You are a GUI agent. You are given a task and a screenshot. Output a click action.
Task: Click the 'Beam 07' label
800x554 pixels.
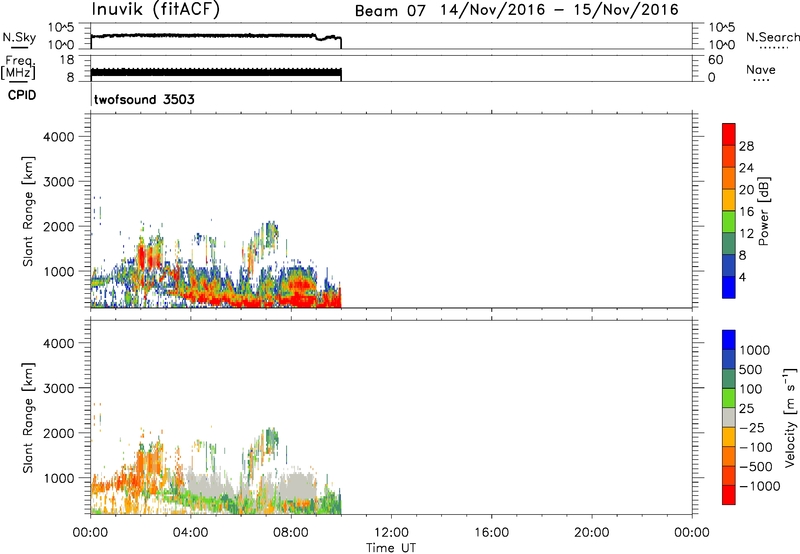(390, 11)
